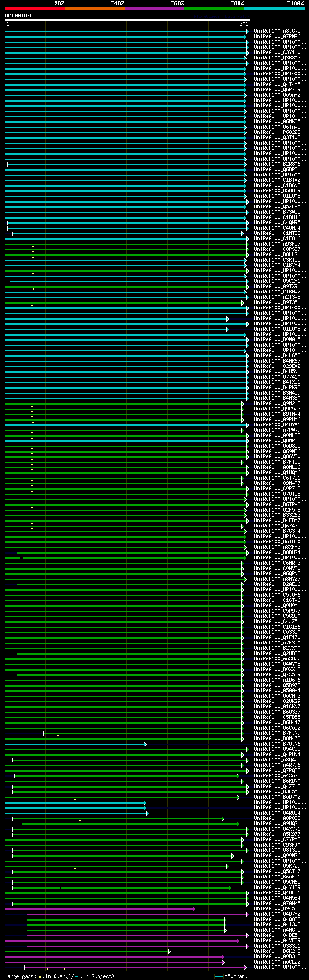Screen dimensions: 309x980
Task: Open the UniRef100_Q5K7Z9 entry
Action: [277, 866]
